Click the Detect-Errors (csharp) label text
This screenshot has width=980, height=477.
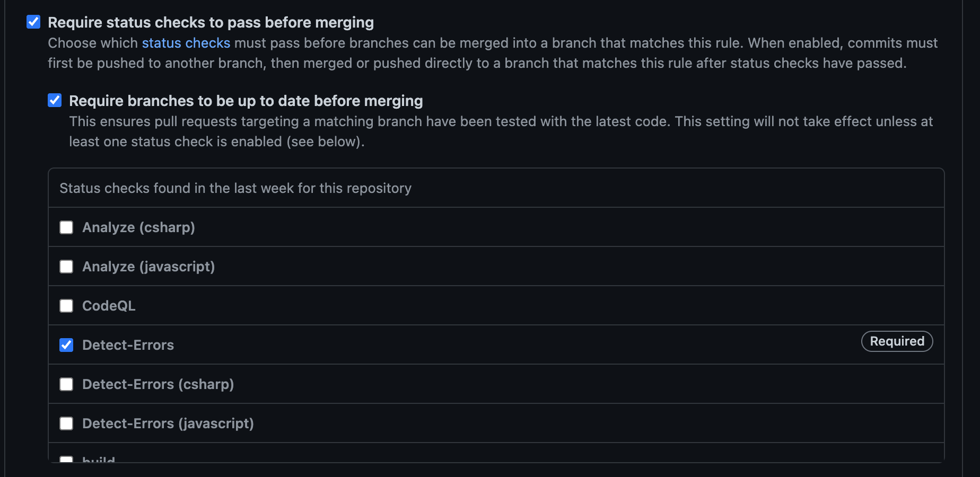(158, 384)
